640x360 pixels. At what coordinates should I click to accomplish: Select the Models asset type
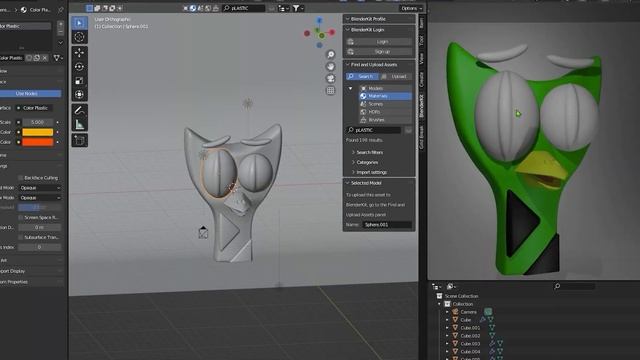(x=385, y=88)
